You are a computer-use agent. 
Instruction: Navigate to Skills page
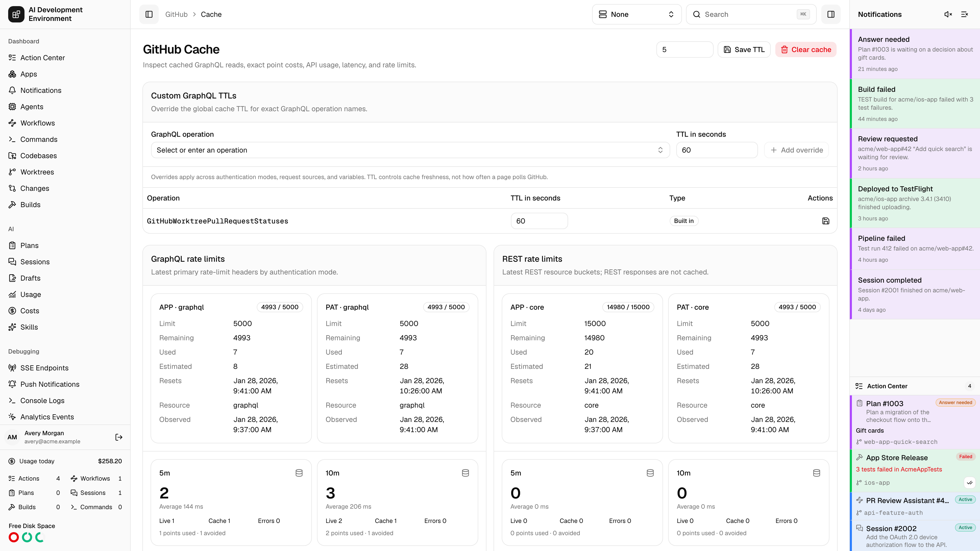(x=65, y=327)
